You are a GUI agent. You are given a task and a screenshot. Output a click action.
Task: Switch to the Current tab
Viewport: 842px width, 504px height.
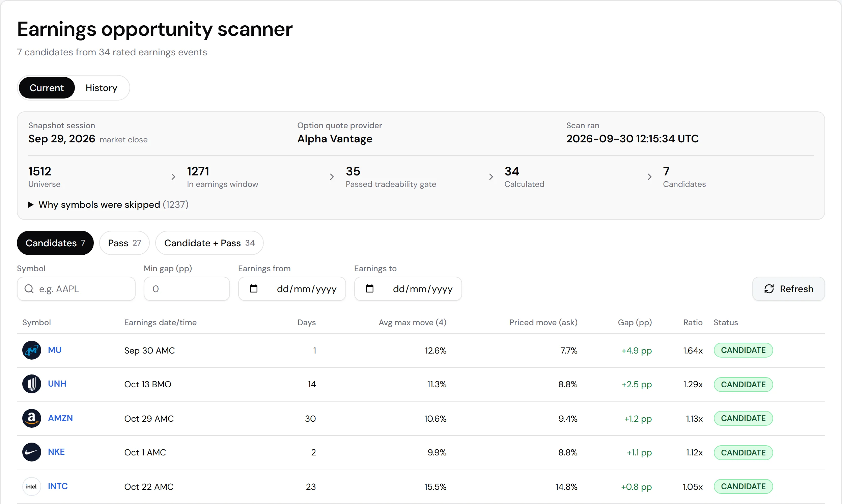pyautogui.click(x=47, y=88)
